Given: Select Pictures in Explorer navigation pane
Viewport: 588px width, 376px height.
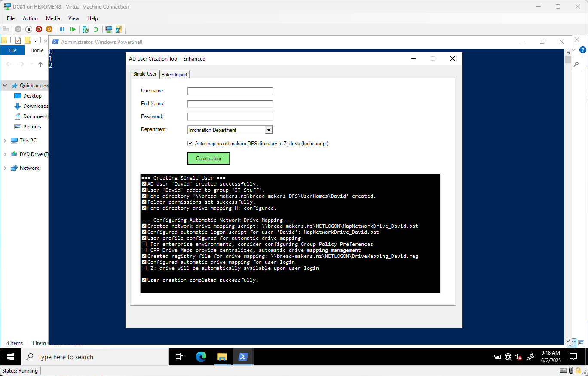Looking at the screenshot, I should click(x=32, y=127).
